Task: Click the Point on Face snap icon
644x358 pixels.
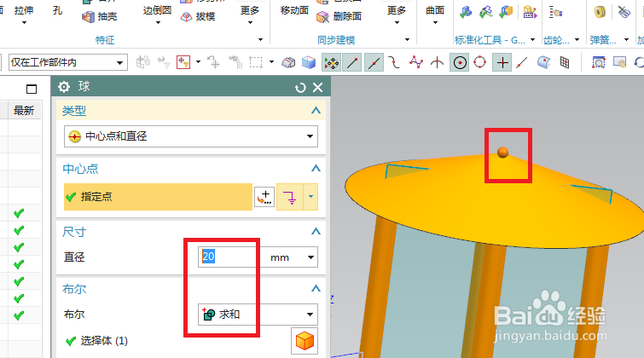Action: click(x=544, y=62)
